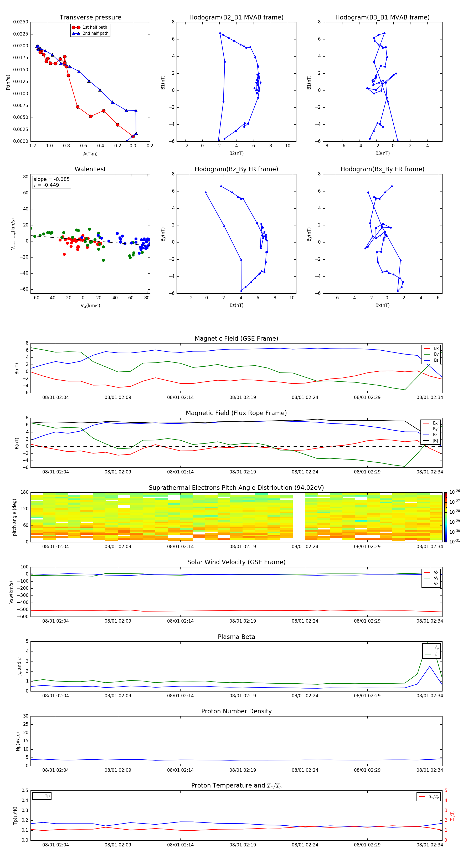Select the "Tp" legend entry
The image size is (473, 868).
[42, 796]
